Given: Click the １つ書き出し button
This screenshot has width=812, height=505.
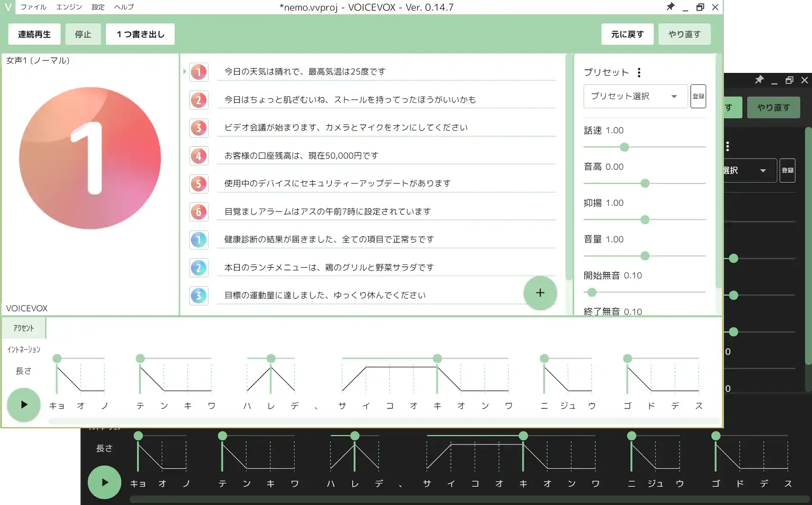Looking at the screenshot, I should (140, 34).
